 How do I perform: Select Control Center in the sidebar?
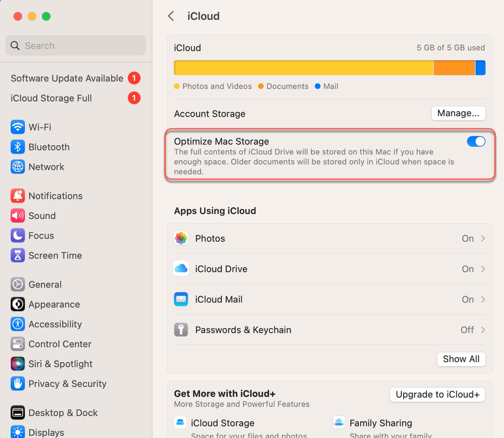[60, 344]
